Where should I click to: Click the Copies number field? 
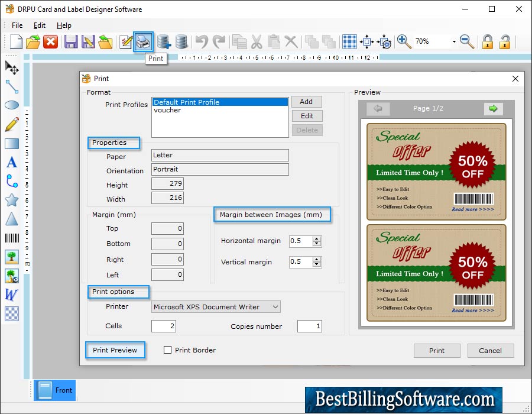309,326
